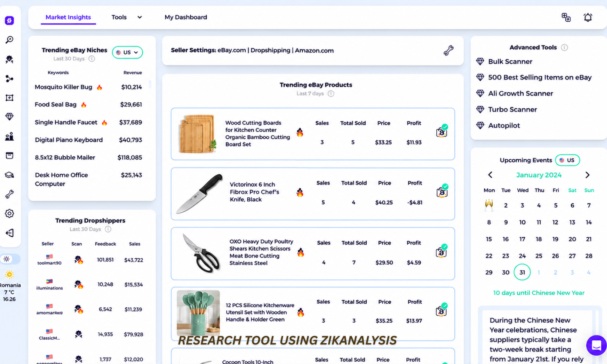Switch to the Market Insights tab

68,17
